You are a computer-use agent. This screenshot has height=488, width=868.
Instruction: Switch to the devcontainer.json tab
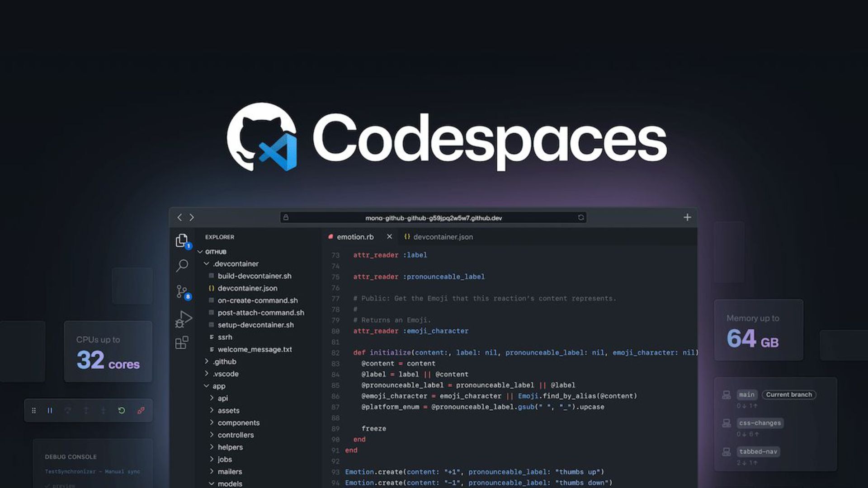click(x=439, y=237)
